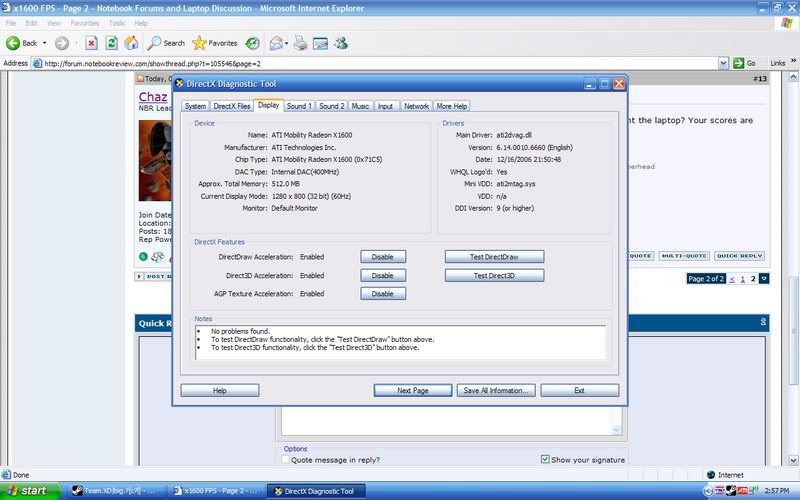Click the Windows Start button

pyautogui.click(x=30, y=491)
